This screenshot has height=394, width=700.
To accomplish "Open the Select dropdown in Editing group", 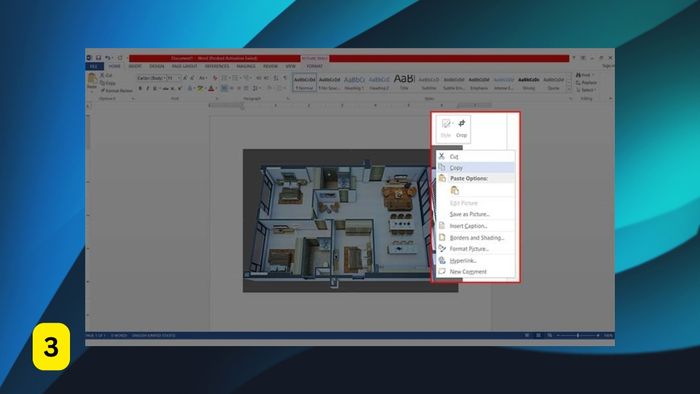I will [x=586, y=90].
